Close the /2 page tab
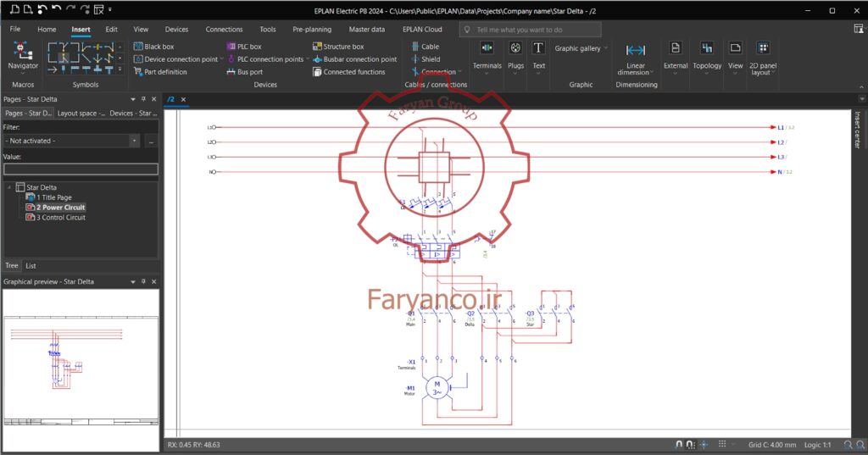 [x=183, y=100]
